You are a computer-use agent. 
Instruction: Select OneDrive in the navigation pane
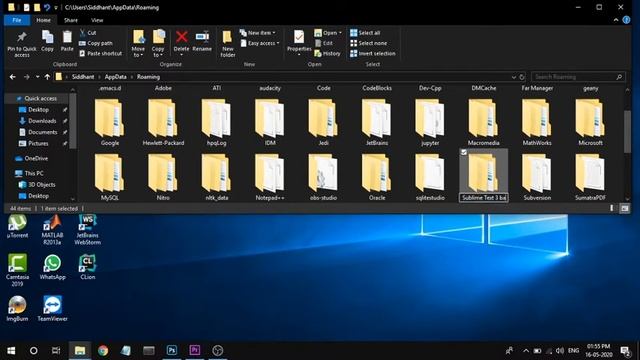point(36,158)
